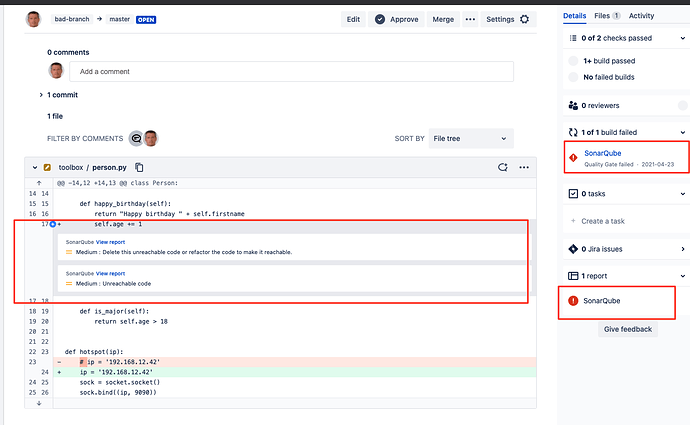Click the Settings button
Image resolution: width=690 pixels, height=425 pixels.
508,19
